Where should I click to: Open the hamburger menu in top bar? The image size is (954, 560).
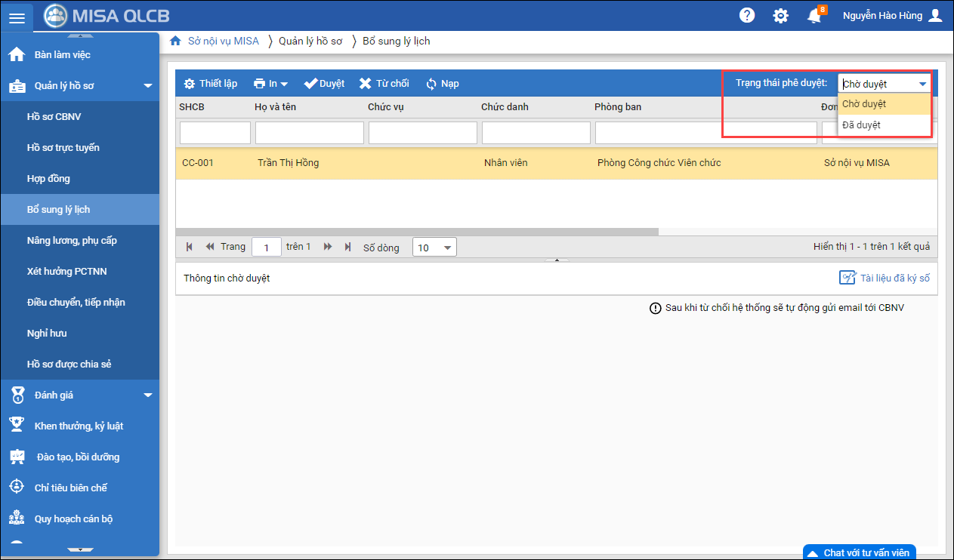point(17,17)
